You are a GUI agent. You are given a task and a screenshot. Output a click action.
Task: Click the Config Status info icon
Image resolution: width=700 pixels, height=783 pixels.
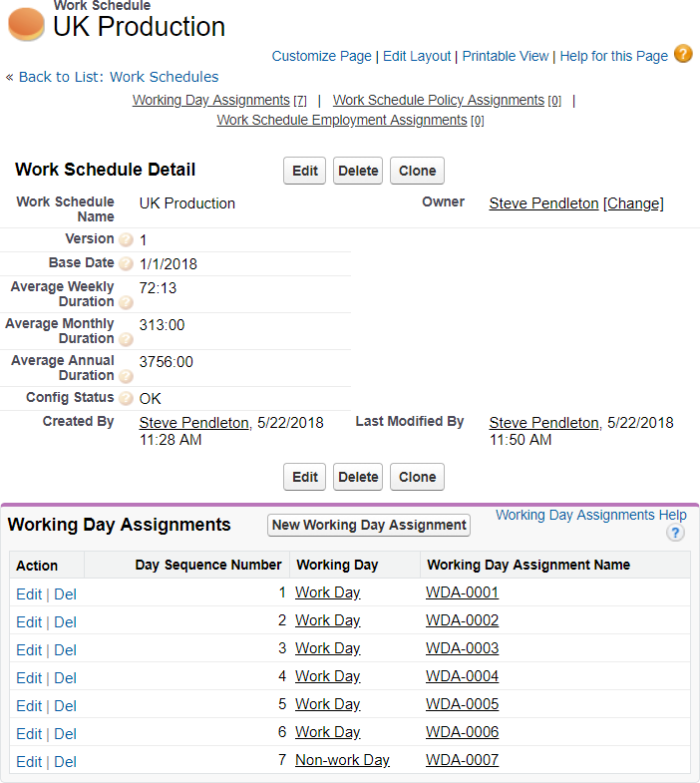[126, 399]
